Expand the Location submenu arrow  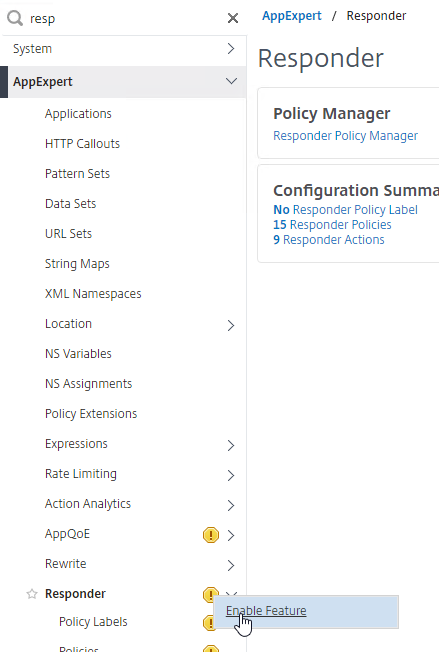(231, 325)
